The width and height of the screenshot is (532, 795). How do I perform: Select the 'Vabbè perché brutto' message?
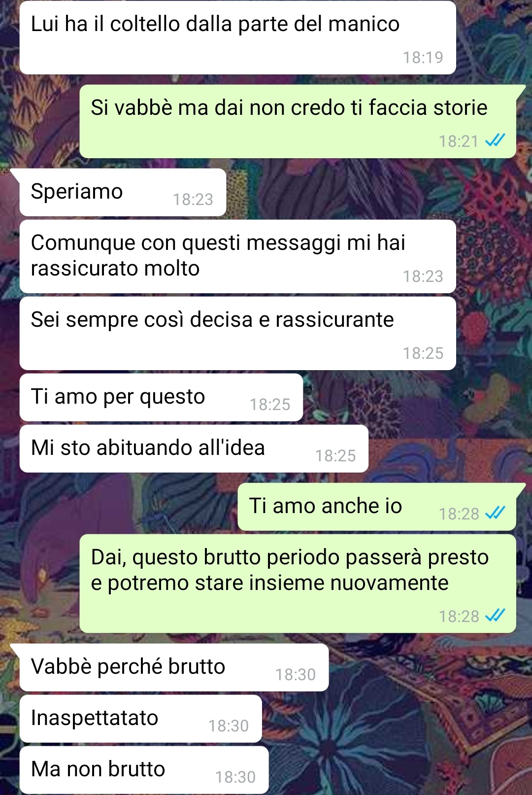[x=174, y=667]
